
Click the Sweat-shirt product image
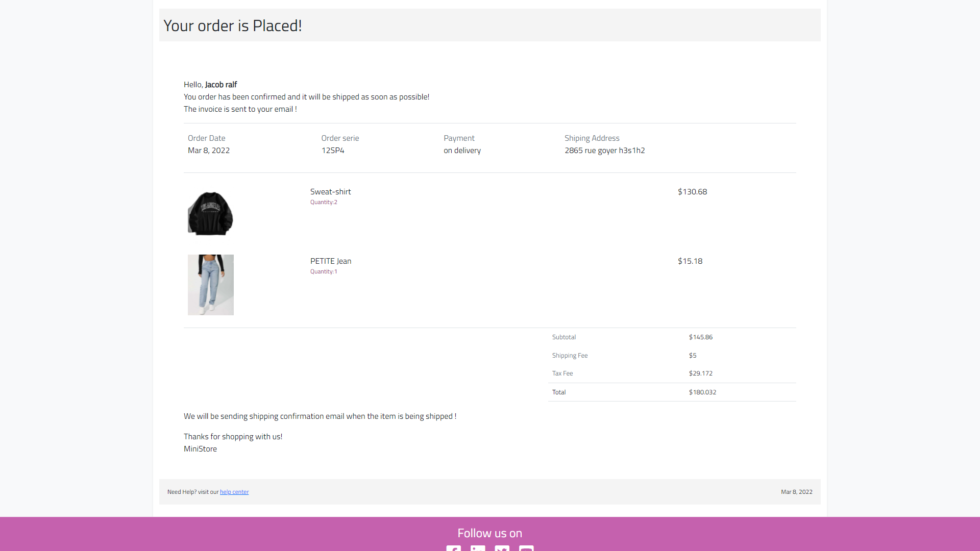coord(210,213)
